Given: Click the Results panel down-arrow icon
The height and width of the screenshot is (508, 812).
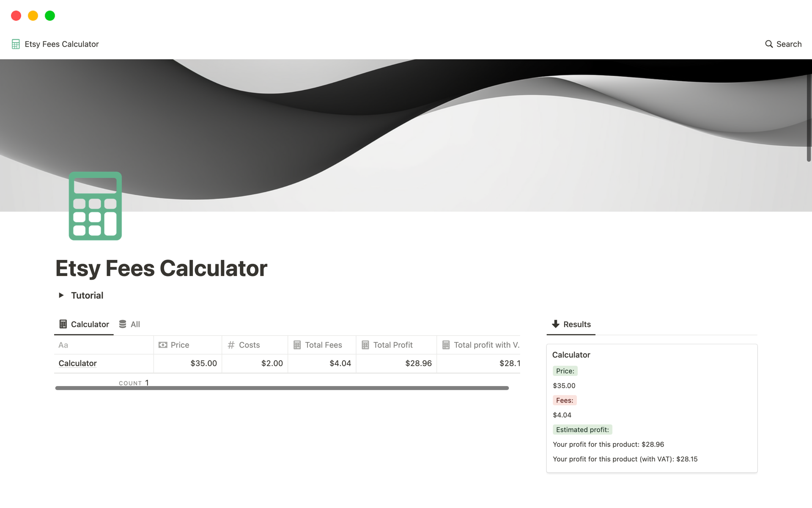Looking at the screenshot, I should 555,324.
